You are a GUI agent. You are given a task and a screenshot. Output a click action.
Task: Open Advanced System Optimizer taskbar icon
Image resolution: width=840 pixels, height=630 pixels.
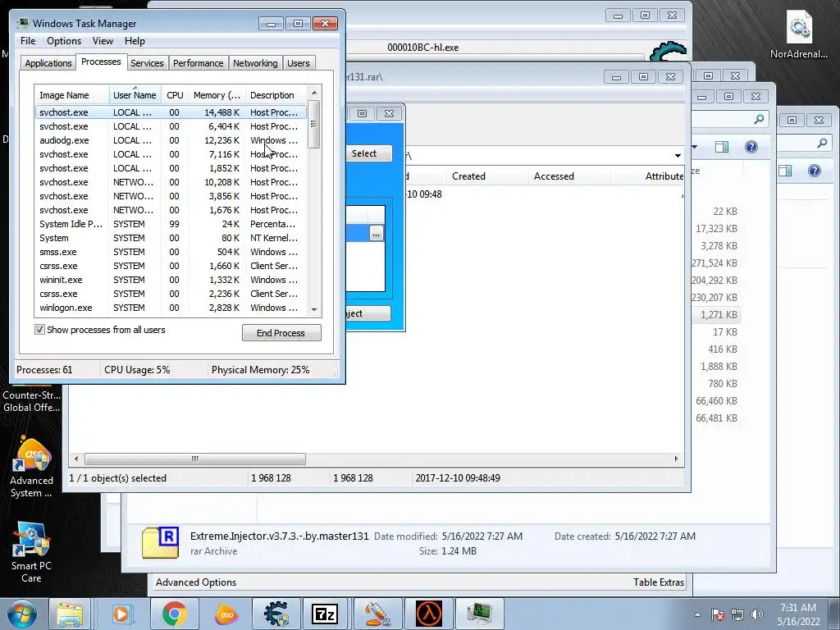[x=226, y=614]
